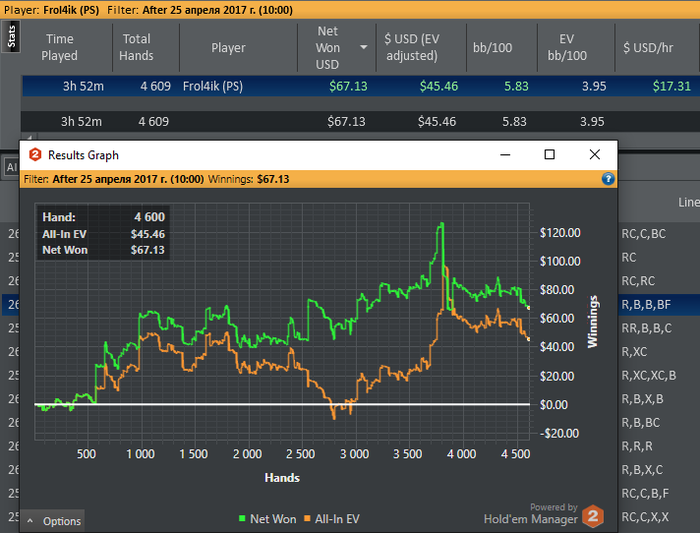The height and width of the screenshot is (533, 700).
Task: Click the All-In EV legend label
Action: [x=337, y=519]
